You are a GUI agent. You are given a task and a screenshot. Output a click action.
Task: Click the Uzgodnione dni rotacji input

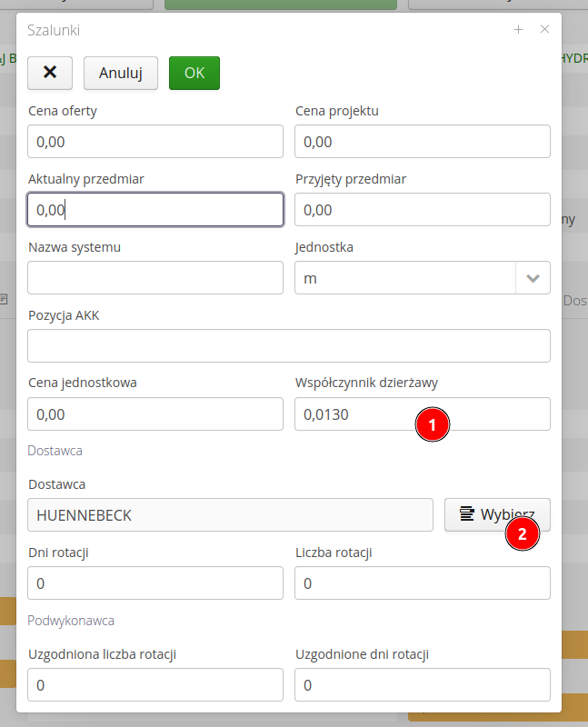click(x=423, y=685)
